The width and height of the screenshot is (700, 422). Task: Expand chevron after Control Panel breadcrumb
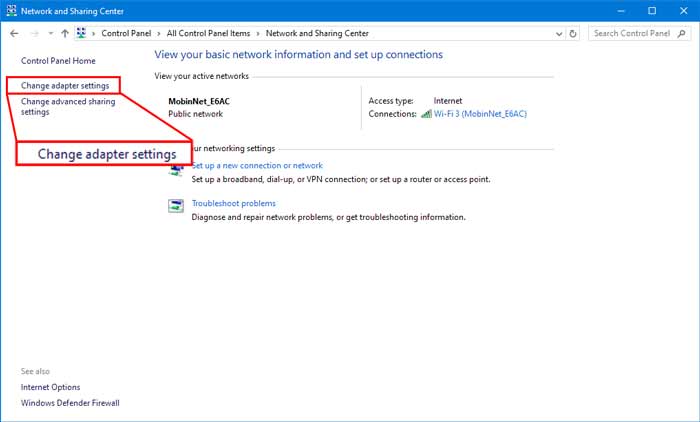coord(159,34)
